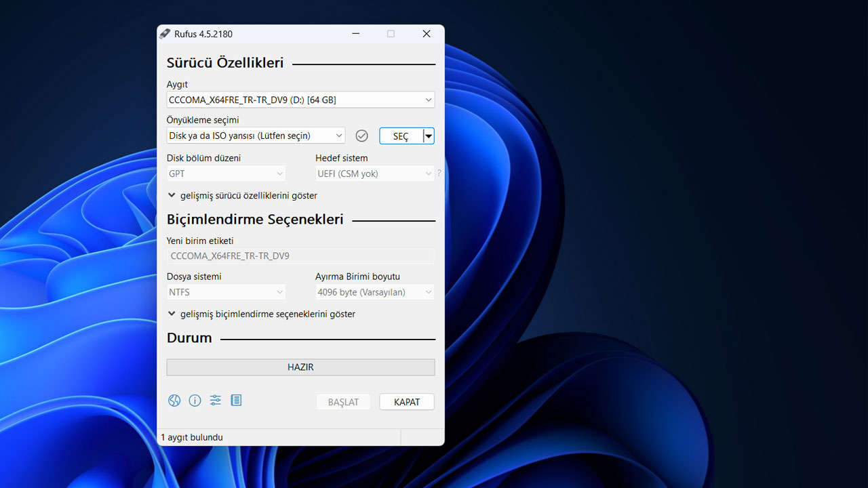Screen dimensions: 868x488
Task: Open the settings sliders icon
Action: (x=216, y=401)
